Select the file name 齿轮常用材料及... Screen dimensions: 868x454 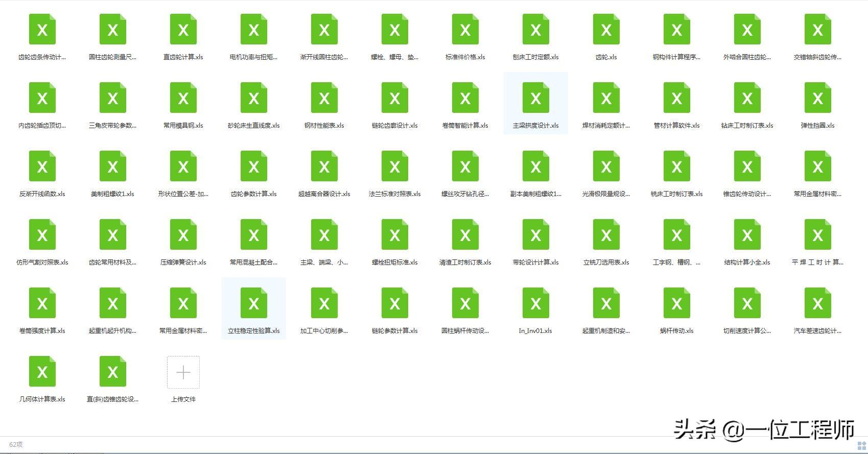tap(113, 262)
